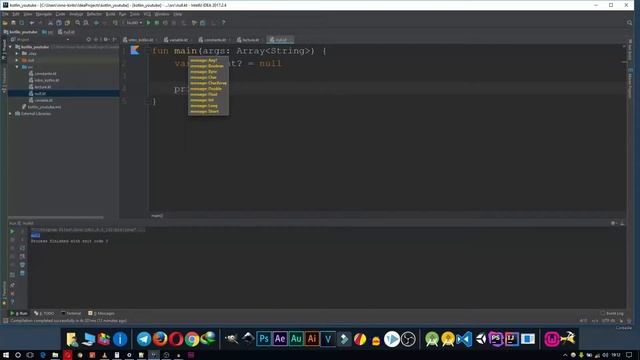The width and height of the screenshot is (640, 360).
Task: Click the Search Everywhere magnifier icon
Action: pyautogui.click(x=629, y=23)
